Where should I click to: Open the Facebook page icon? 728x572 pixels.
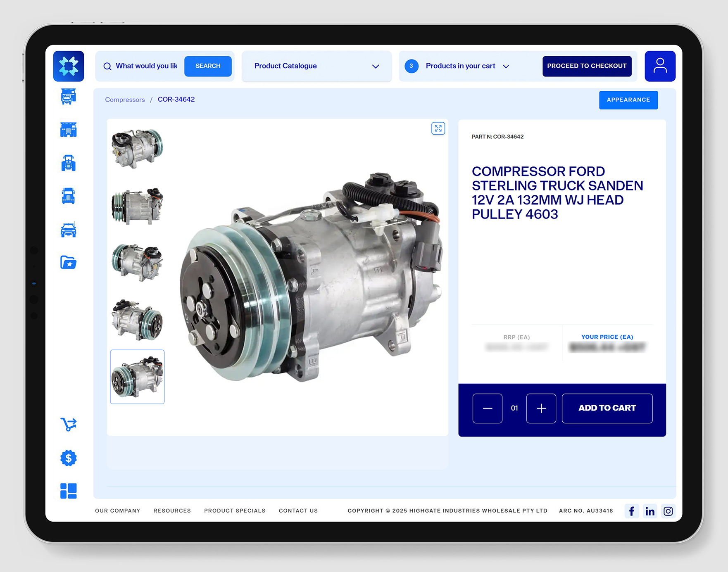pyautogui.click(x=632, y=511)
